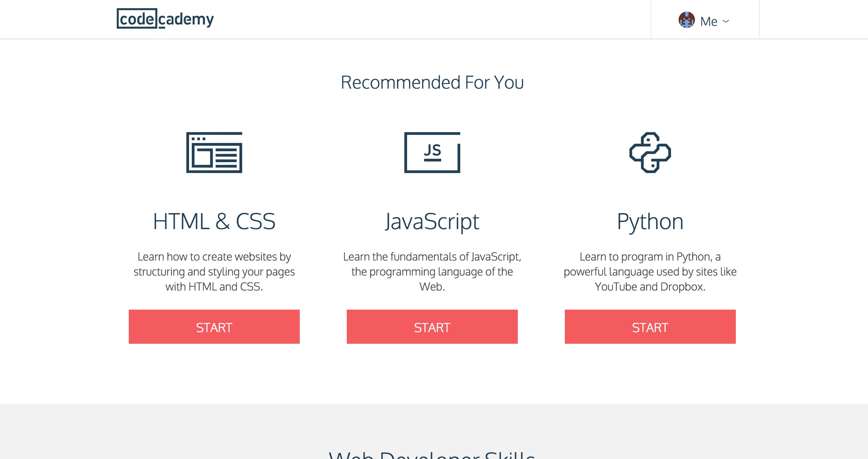
Task: Select JavaScript course recommendation
Action: click(x=432, y=327)
